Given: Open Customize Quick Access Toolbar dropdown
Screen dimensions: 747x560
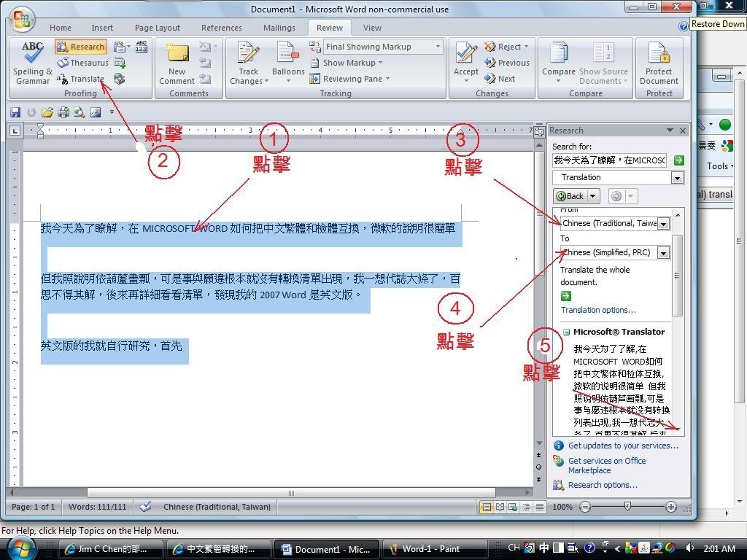Looking at the screenshot, I should click(112, 112).
